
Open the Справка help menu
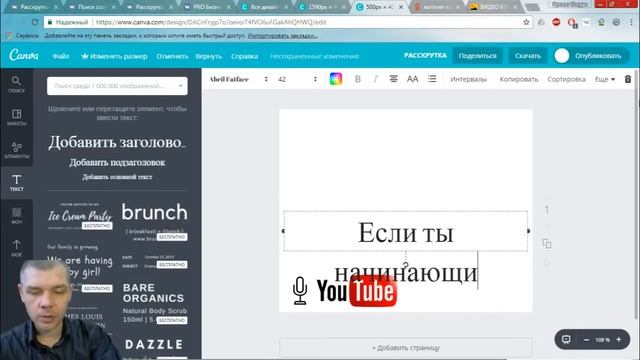click(x=244, y=56)
